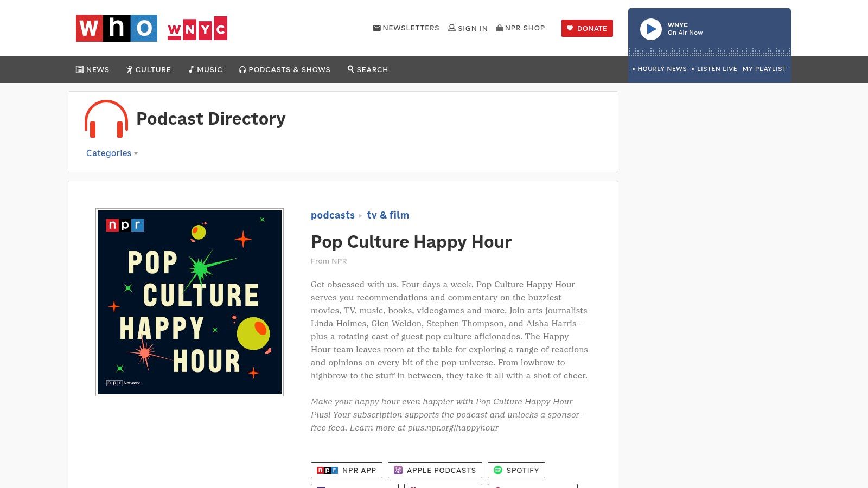The image size is (868, 488).
Task: Click Listen Live in the player panel
Action: pos(714,69)
